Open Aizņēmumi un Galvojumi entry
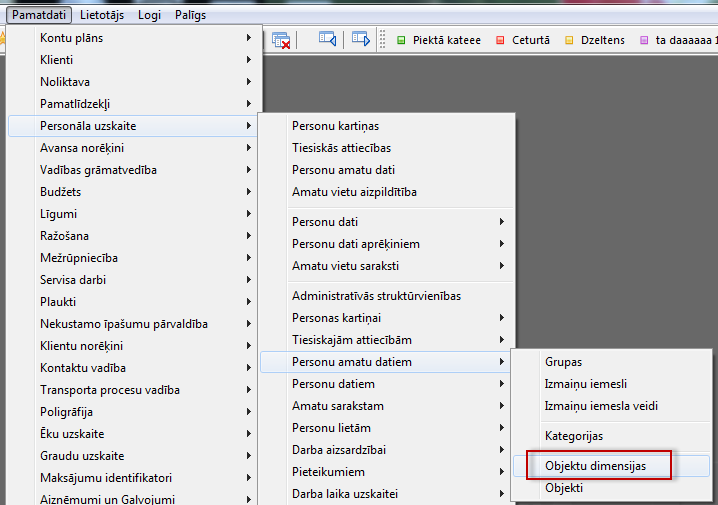The image size is (718, 505). click(133, 498)
